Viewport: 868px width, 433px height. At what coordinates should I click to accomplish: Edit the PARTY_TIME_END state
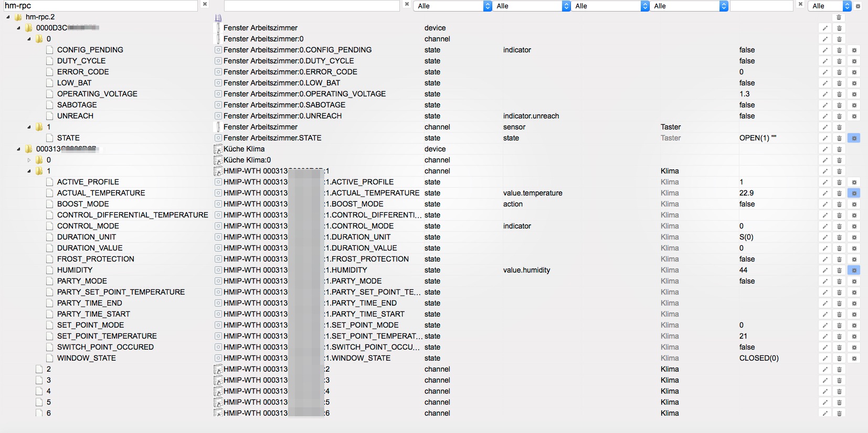pyautogui.click(x=825, y=304)
